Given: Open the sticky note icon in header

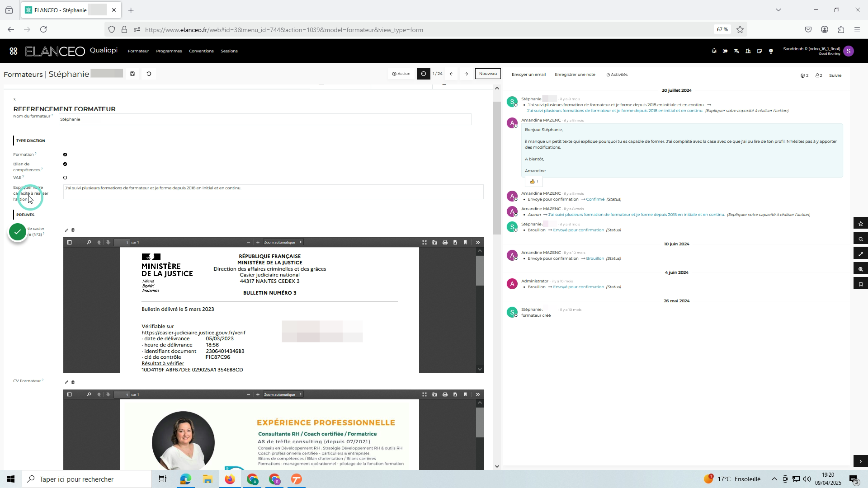Looking at the screenshot, I should [759, 51].
